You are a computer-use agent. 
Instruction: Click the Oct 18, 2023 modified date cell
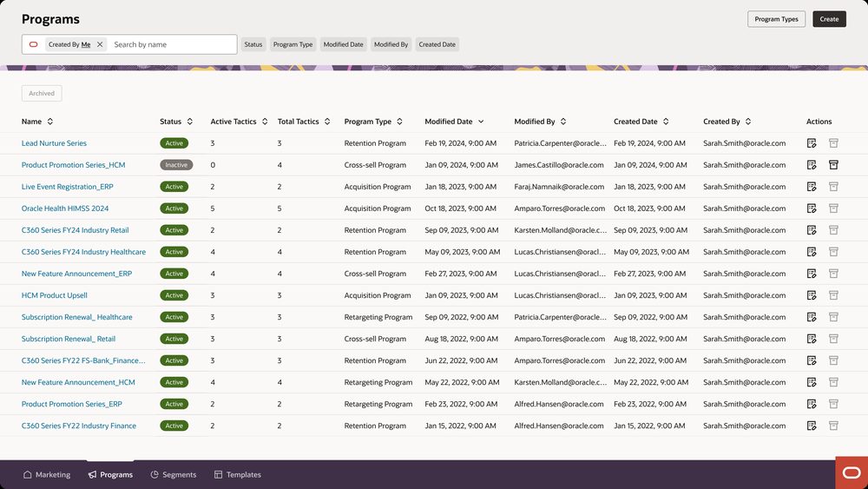coord(461,208)
